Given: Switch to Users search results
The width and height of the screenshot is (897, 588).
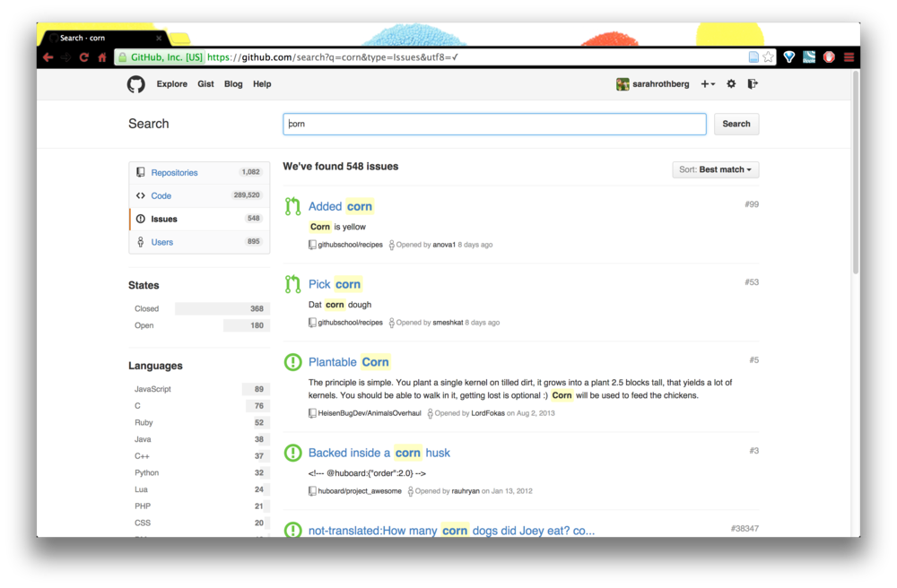Looking at the screenshot, I should point(200,242).
